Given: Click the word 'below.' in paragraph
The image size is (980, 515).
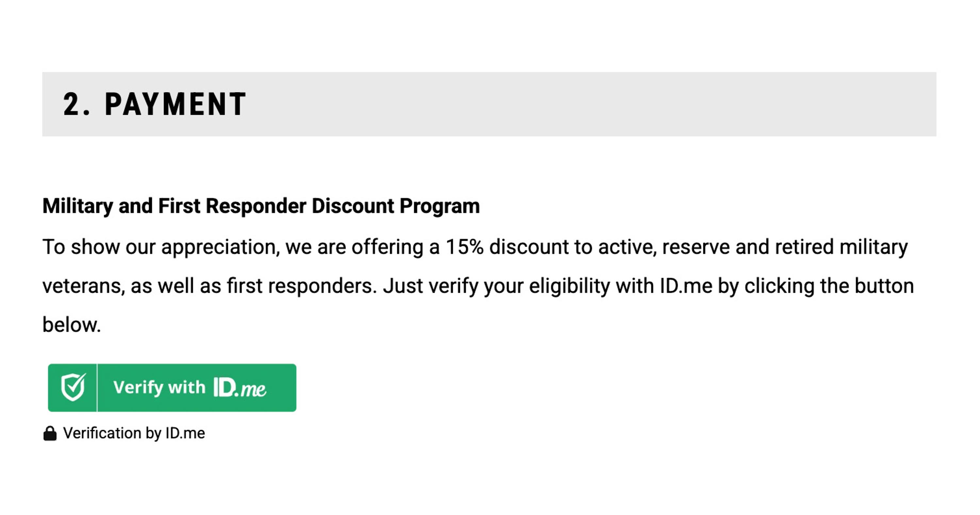Looking at the screenshot, I should [x=72, y=325].
